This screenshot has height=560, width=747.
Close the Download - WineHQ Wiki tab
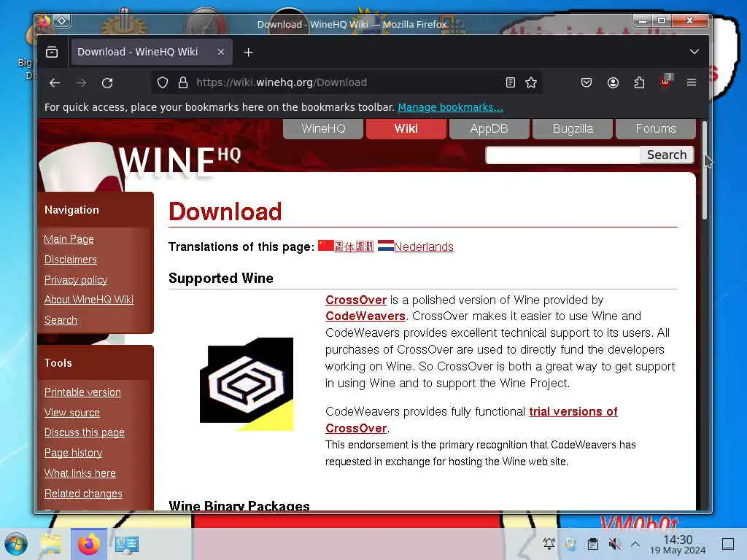[220, 52]
